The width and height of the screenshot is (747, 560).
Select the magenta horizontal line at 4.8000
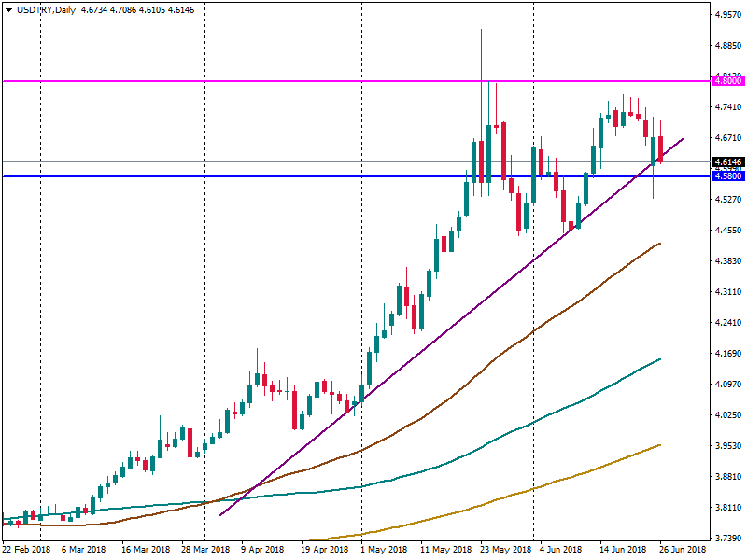point(280,81)
